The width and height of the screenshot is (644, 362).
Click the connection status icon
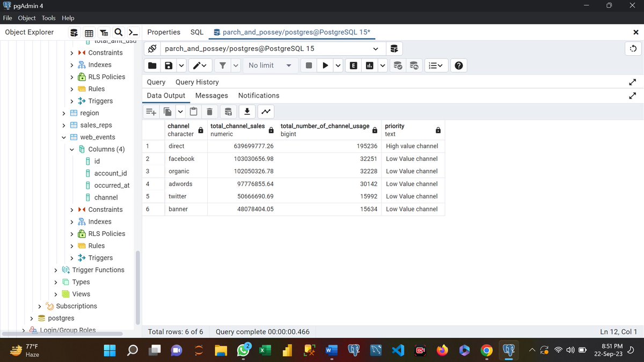click(152, 49)
